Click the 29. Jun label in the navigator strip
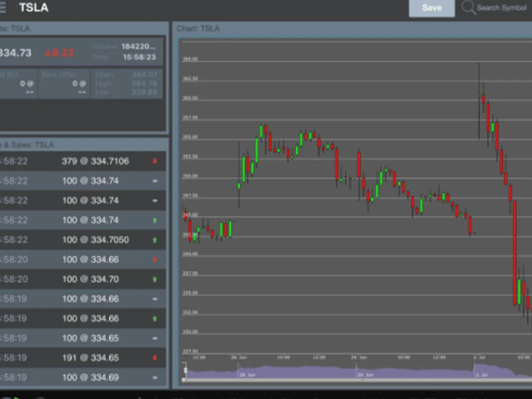532x399 pixels. (x=365, y=375)
